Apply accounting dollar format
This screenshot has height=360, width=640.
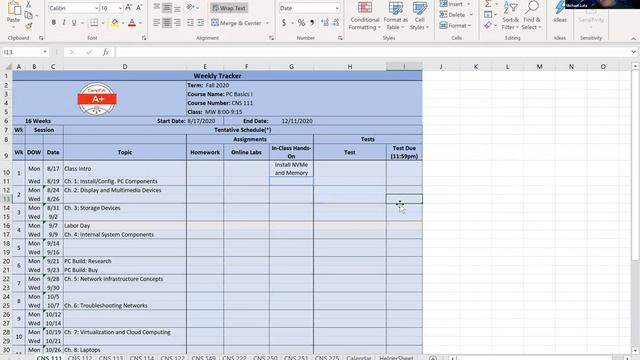tap(284, 23)
